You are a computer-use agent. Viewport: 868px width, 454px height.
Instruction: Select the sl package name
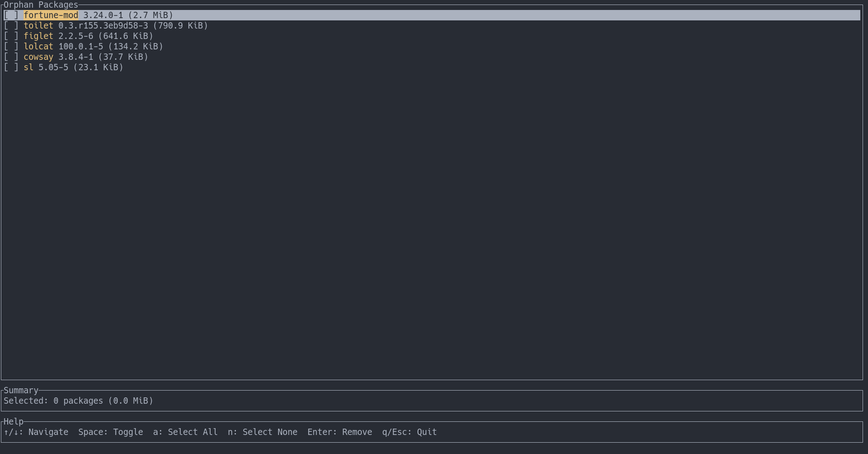29,68
